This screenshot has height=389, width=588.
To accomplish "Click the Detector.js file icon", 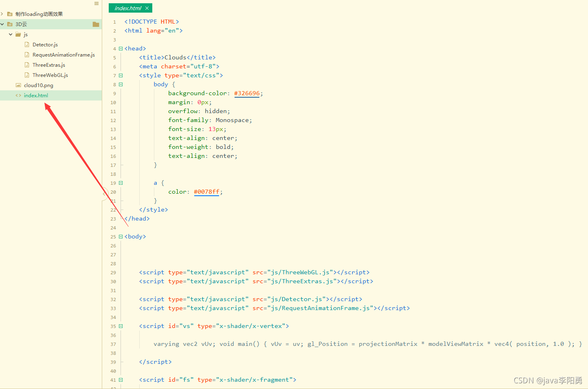I will 27,44.
